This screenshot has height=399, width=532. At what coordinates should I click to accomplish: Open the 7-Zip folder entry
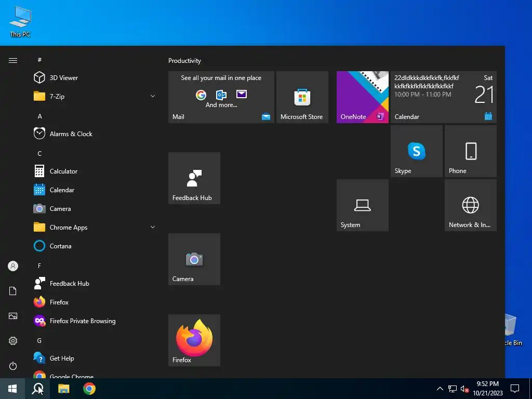point(95,96)
